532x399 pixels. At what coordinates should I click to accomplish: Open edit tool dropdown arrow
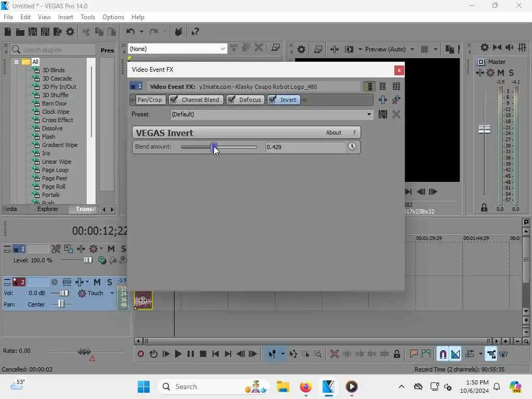[283, 354]
